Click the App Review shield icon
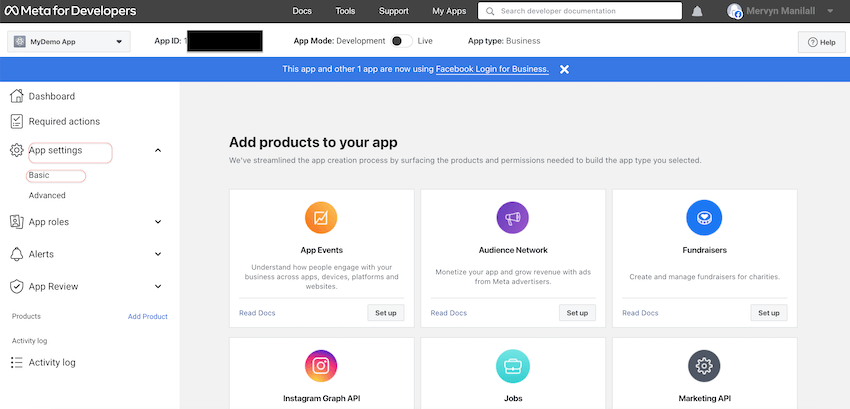 click(17, 286)
